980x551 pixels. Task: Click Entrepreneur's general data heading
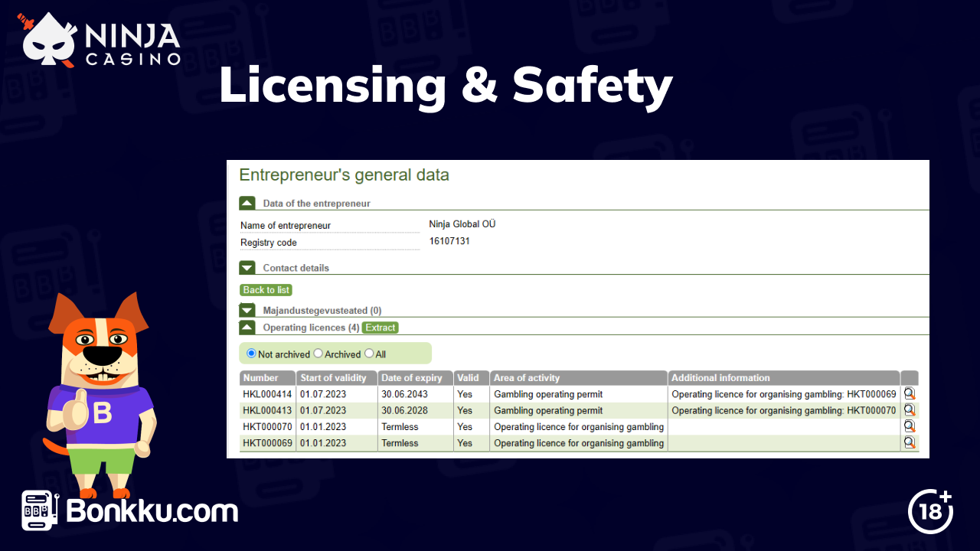[344, 175]
